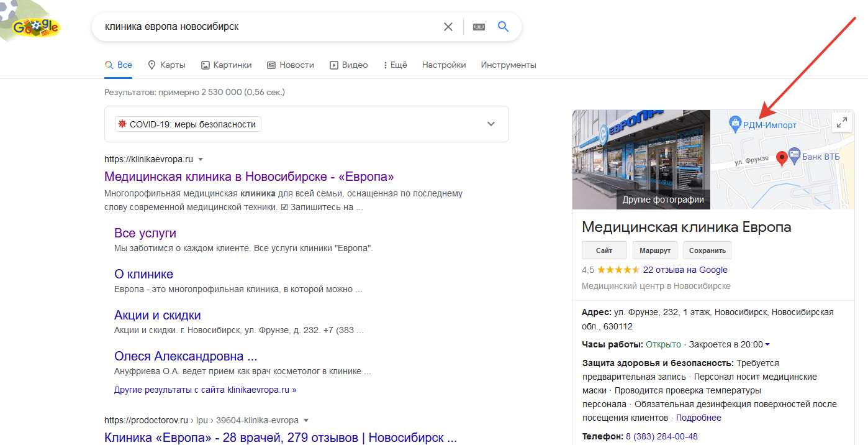This screenshot has width=868, height=445.
Task: Expand the COVID-19 panel chevron
Action: click(x=491, y=124)
